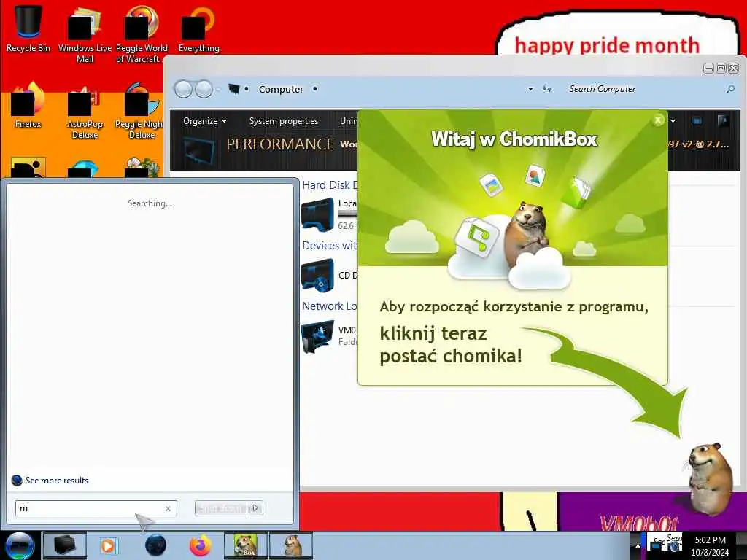Click the Hard Disk Drives group header
The height and width of the screenshot is (560, 747).
tap(330, 185)
